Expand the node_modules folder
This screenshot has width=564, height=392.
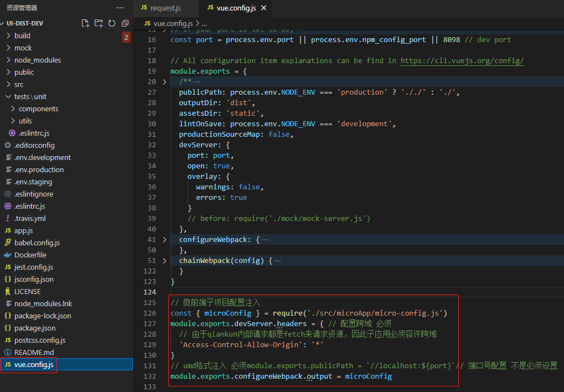click(x=37, y=60)
